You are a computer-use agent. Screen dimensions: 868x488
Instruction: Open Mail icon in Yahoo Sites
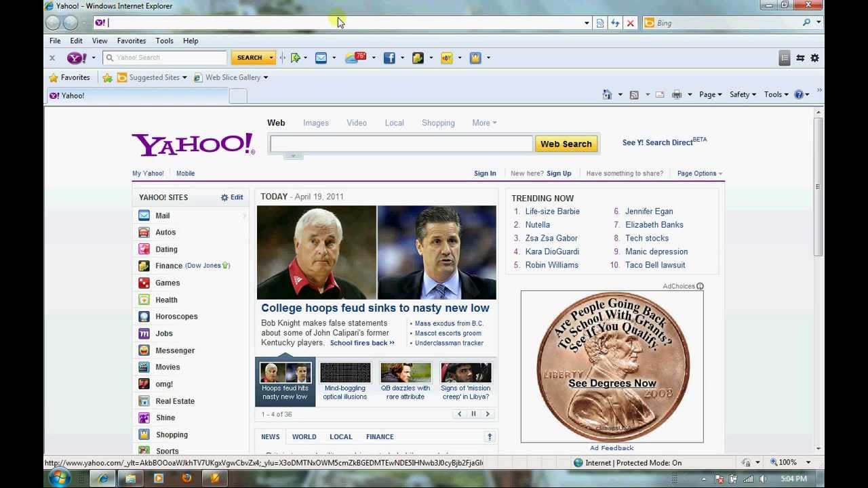point(144,216)
